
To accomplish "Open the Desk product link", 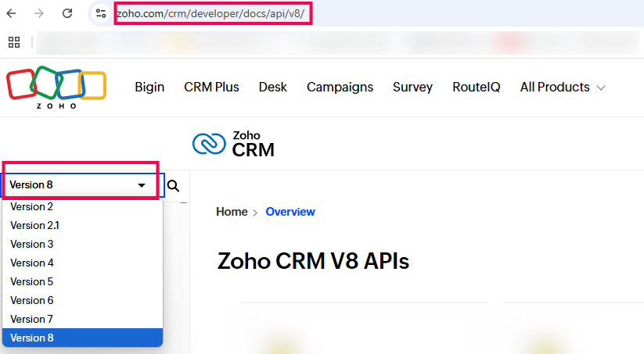I will coord(273,87).
